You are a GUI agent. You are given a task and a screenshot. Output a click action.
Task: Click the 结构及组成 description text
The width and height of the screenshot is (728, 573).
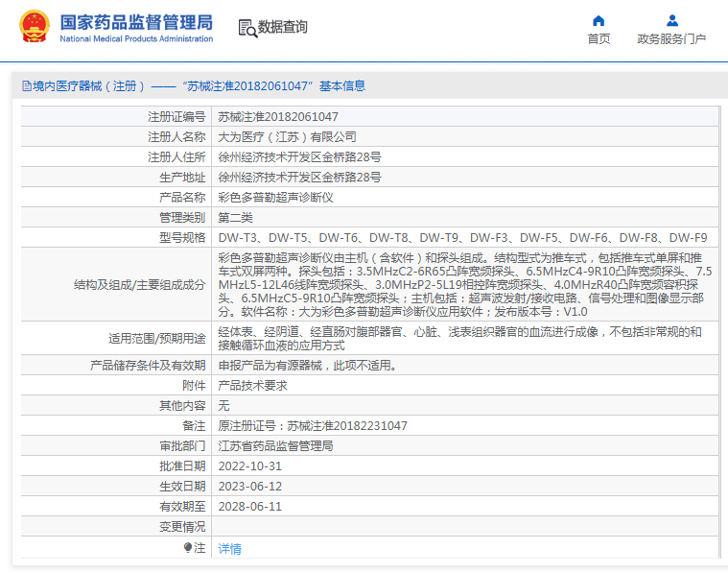pyautogui.click(x=465, y=284)
